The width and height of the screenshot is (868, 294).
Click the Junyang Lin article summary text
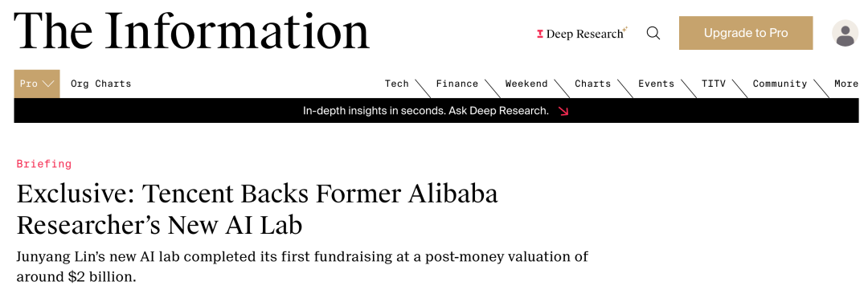click(302, 267)
